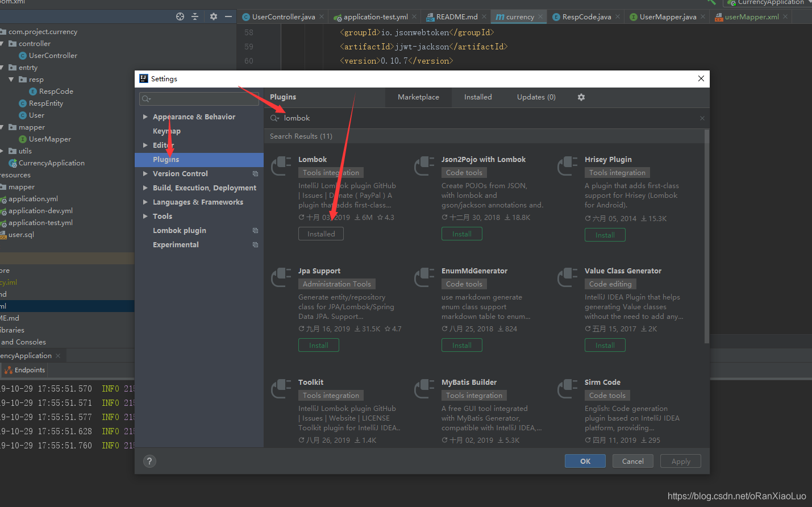This screenshot has width=812, height=507.
Task: Close the README.md editor tab
Action: 484,16
